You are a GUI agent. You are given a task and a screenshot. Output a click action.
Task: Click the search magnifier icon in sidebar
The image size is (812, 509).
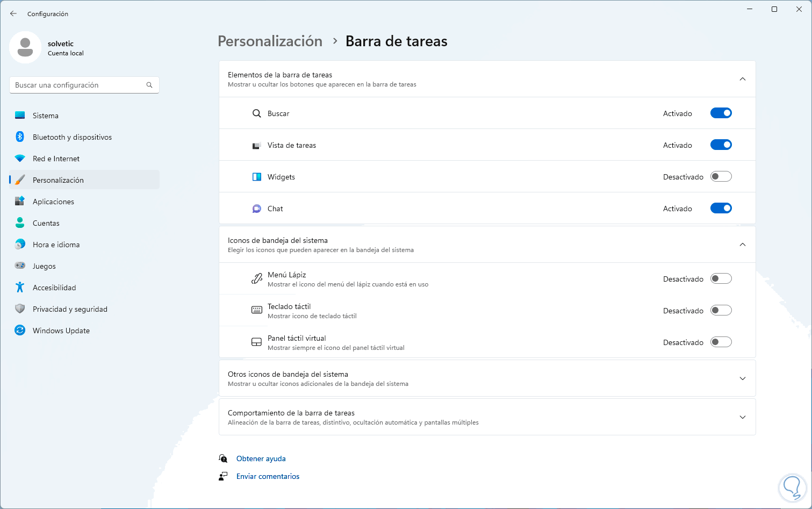click(149, 85)
